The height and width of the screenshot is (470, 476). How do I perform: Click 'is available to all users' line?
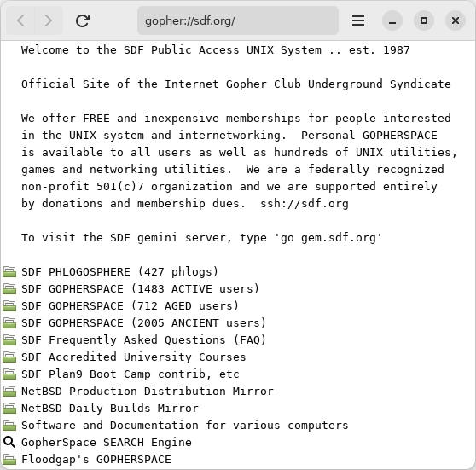[x=240, y=153]
